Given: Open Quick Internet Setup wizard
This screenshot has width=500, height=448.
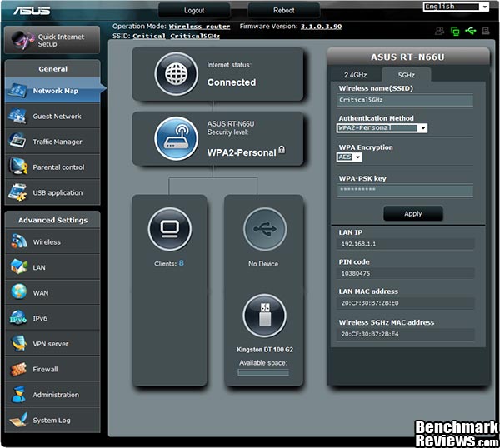Looking at the screenshot, I should 52,40.
